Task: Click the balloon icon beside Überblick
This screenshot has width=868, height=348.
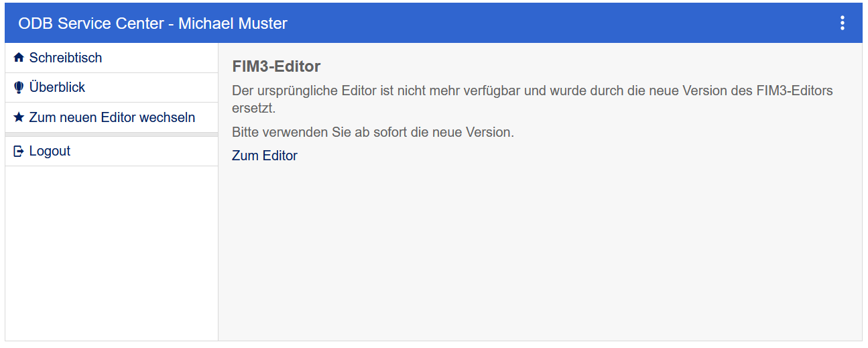Action: [x=19, y=88]
